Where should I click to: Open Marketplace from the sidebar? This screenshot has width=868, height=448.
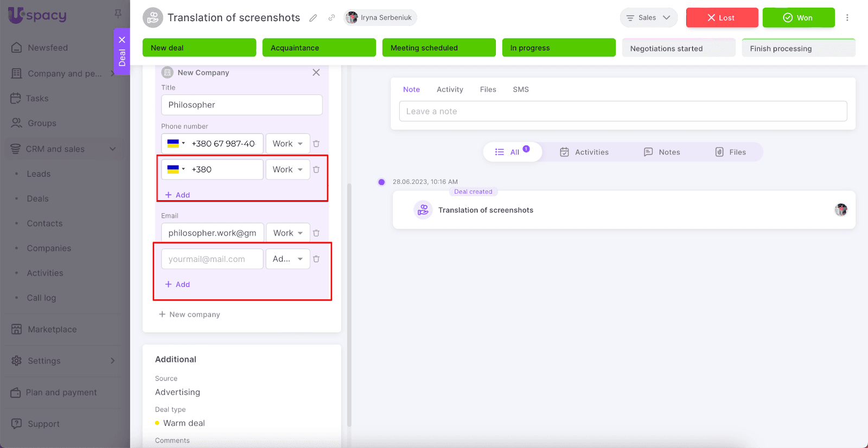point(52,329)
